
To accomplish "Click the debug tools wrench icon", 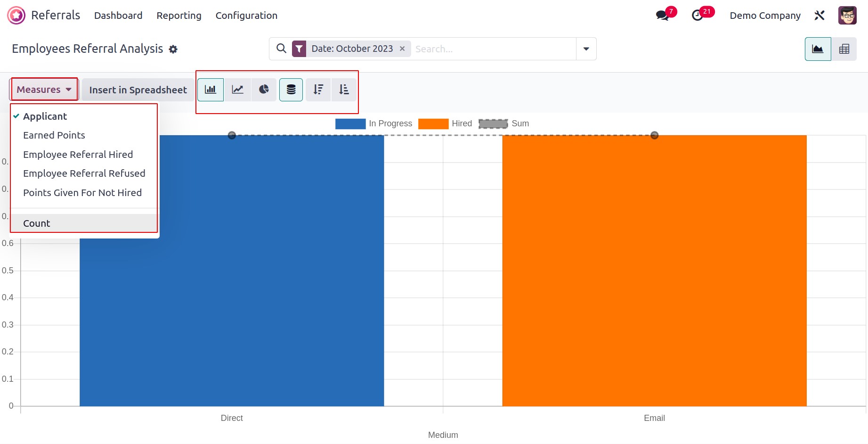I will [819, 16].
